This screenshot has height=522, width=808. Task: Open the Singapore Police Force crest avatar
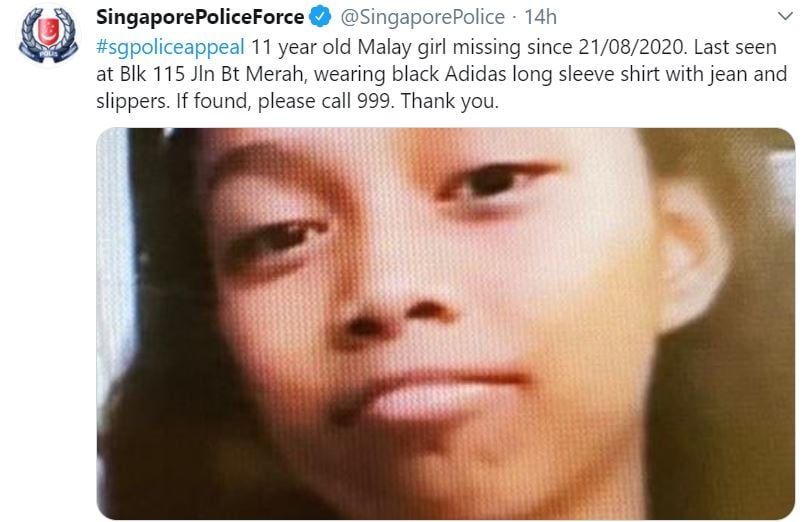pos(48,35)
